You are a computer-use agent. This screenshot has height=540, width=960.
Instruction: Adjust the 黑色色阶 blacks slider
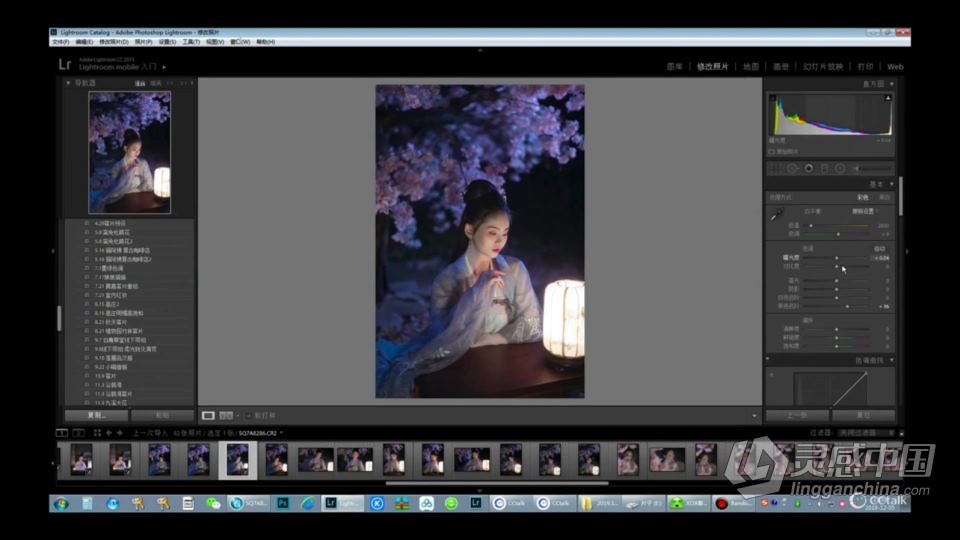(836, 306)
